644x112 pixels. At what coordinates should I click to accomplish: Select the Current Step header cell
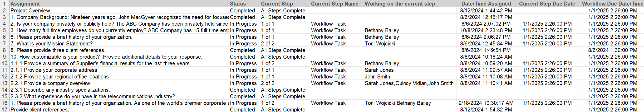(x=285, y=4)
